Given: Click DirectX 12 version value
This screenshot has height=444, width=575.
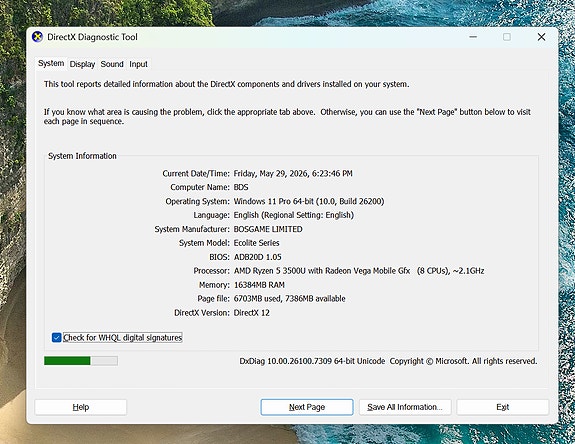Looking at the screenshot, I should pos(252,313).
